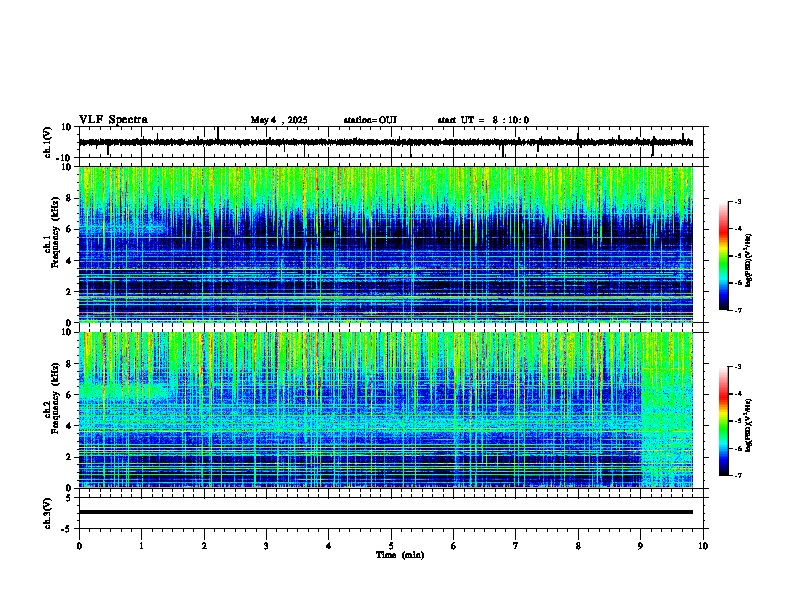Click the "-7" value below ch.2 colorbar

[x=737, y=475]
